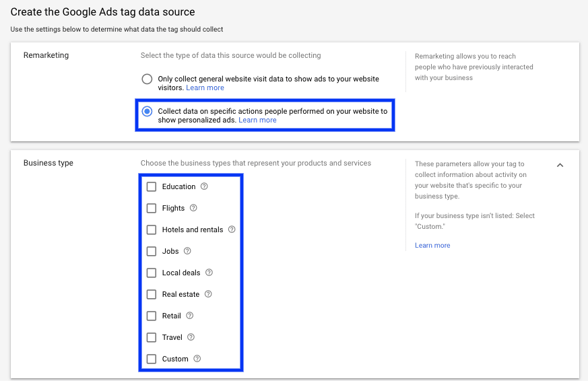Click help icon beside Travel
This screenshot has height=385, width=588.
191,337
